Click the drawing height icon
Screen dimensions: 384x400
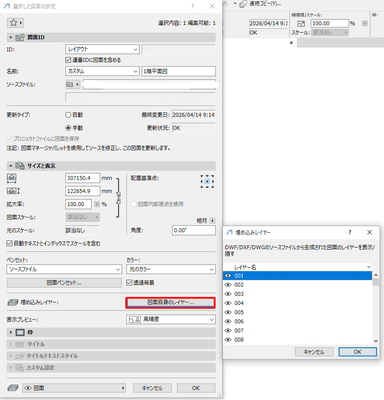point(13,191)
